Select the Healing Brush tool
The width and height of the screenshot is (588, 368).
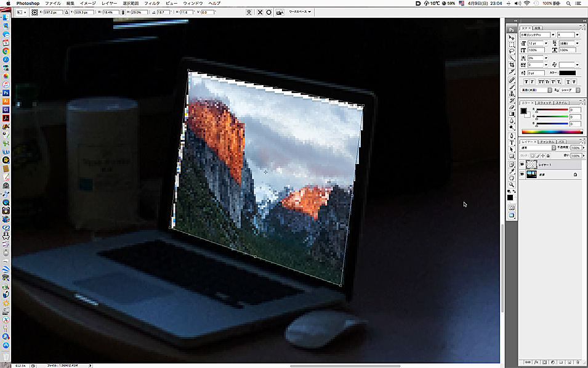[x=512, y=80]
